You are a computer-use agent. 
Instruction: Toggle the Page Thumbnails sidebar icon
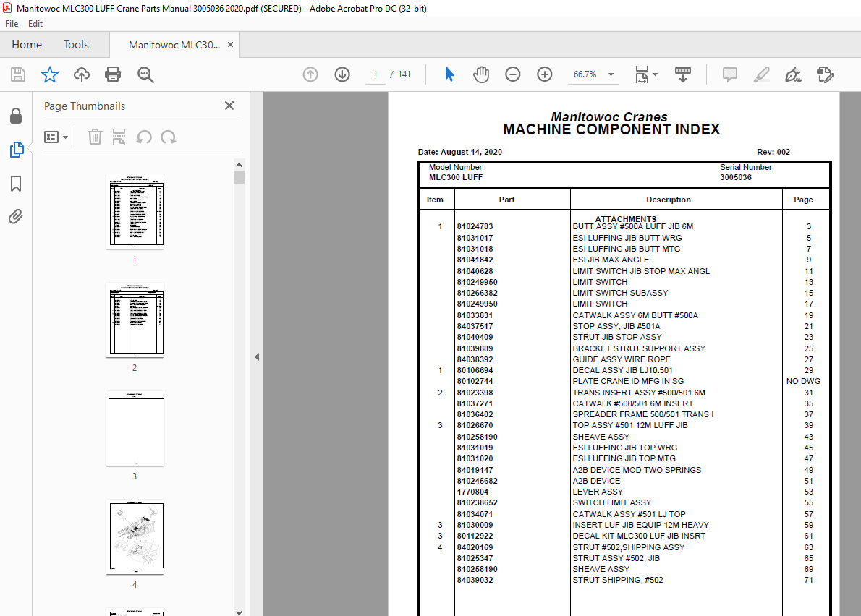[x=17, y=149]
